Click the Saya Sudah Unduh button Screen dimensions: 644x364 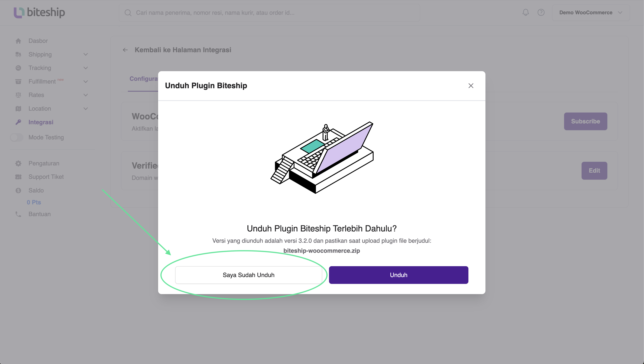pyautogui.click(x=248, y=275)
